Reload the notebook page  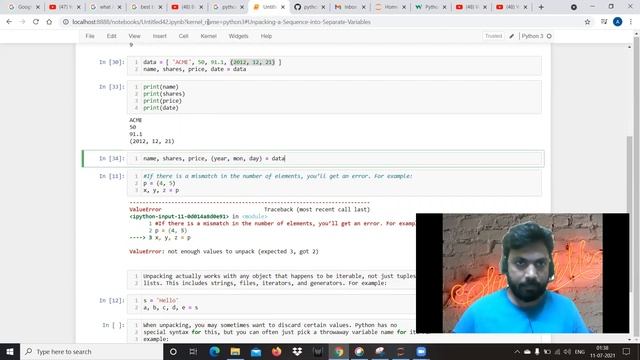tap(36, 22)
